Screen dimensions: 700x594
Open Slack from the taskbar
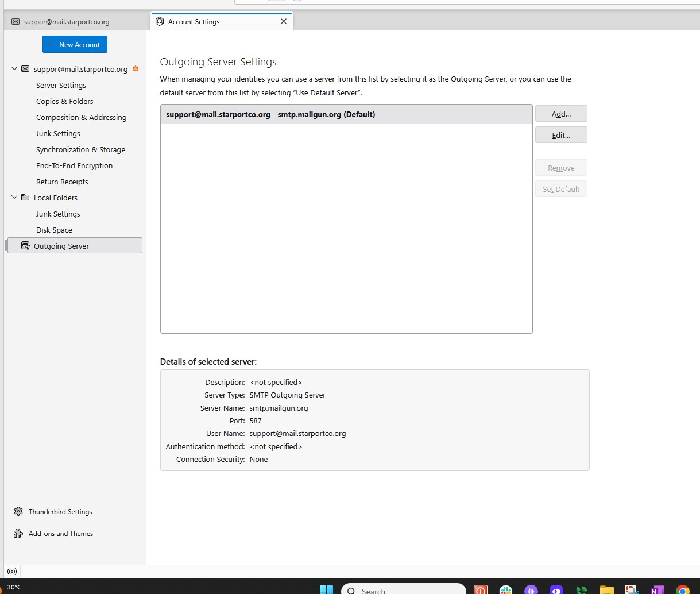coord(506,589)
